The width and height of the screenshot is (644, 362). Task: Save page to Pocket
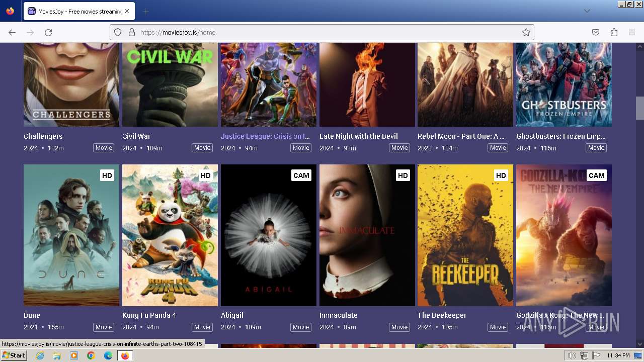coord(596,32)
